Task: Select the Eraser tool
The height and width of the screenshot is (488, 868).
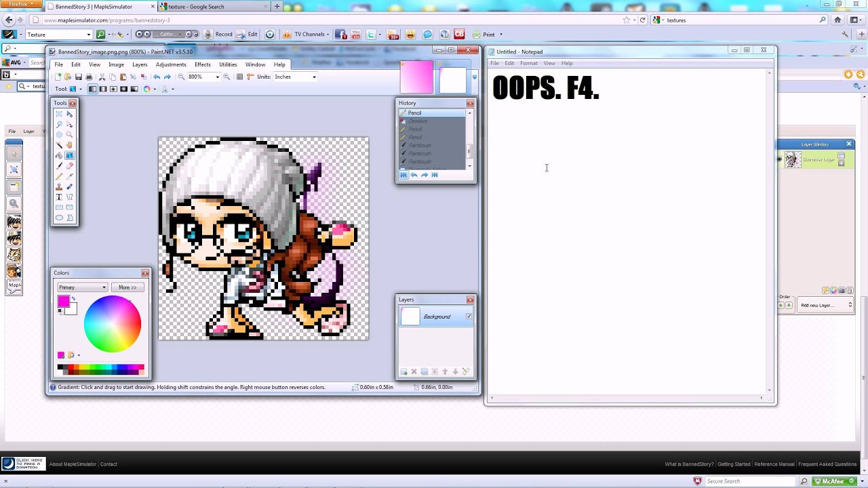Action: pyautogui.click(x=69, y=166)
